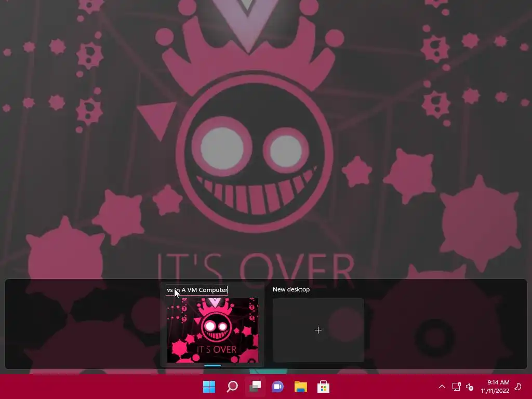Screen dimensions: 532x399
Task: Open File Explorer from taskbar
Action: [301, 387]
